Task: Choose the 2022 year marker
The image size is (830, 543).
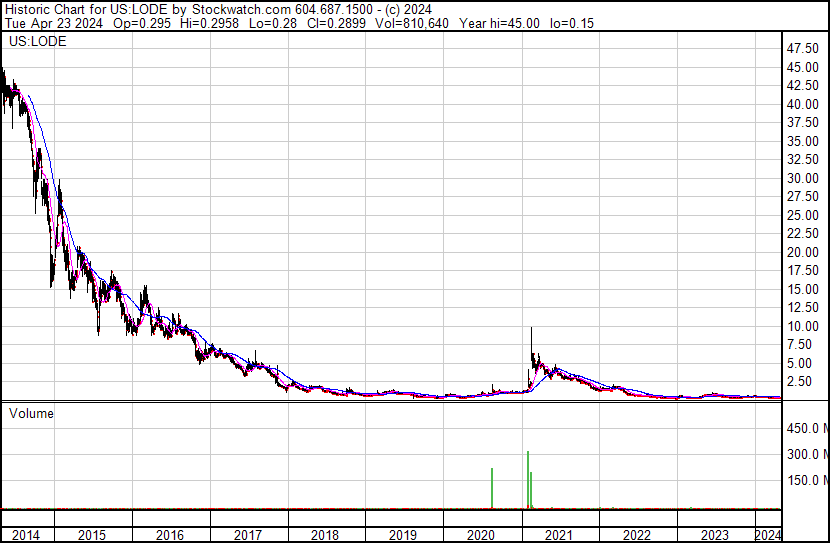Action: (x=637, y=535)
